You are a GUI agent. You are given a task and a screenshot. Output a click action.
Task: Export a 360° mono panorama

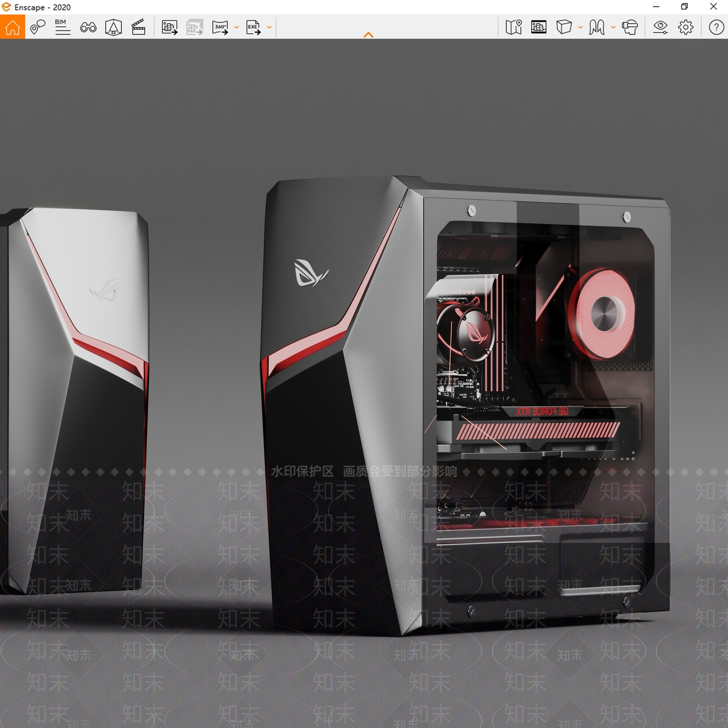[x=220, y=27]
